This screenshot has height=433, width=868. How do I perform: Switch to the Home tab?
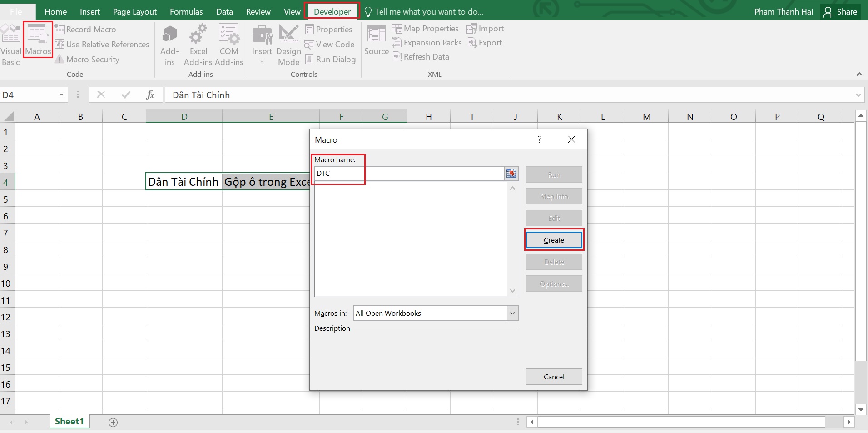[55, 12]
